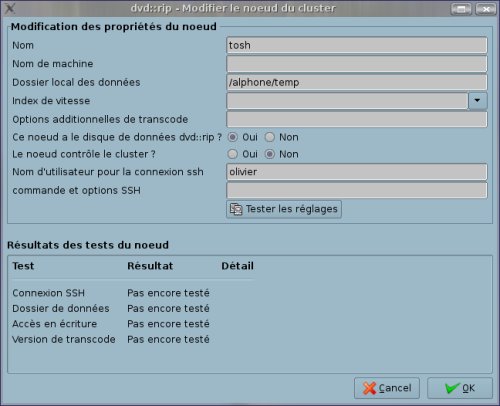This screenshot has height=406, width=500.
Task: Click the red X Cancel icon
Action: pos(369,388)
